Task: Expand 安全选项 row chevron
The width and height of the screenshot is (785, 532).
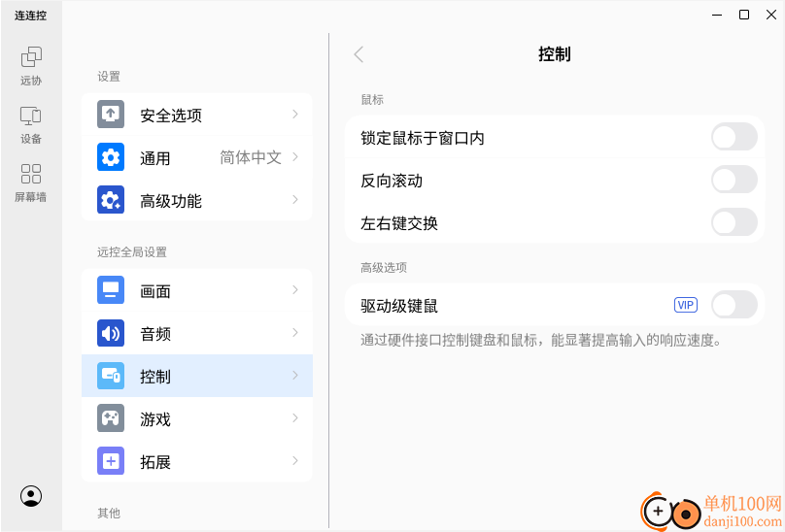Action: [x=295, y=115]
